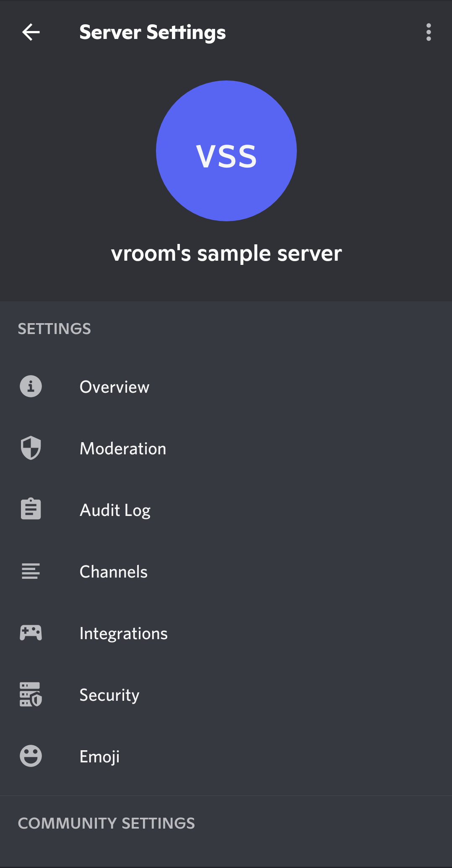Click the Server Settings title
Viewport: 452px width, 868px height.
tap(153, 33)
